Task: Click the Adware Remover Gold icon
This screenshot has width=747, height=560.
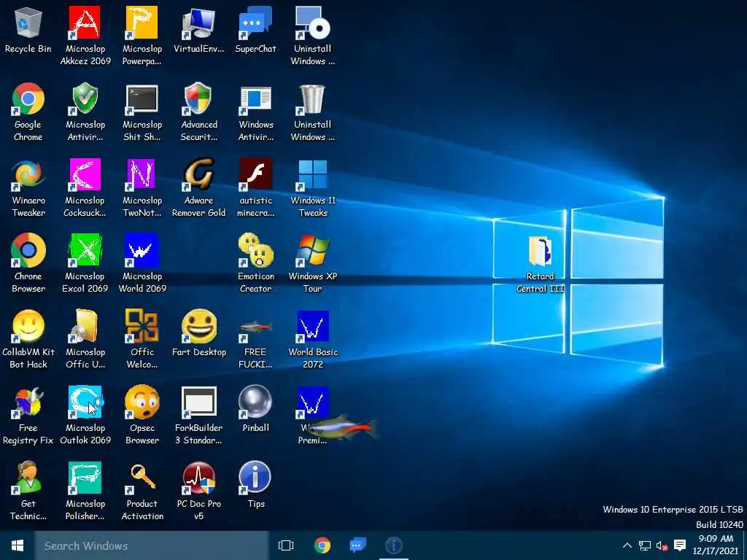Action: click(x=198, y=174)
